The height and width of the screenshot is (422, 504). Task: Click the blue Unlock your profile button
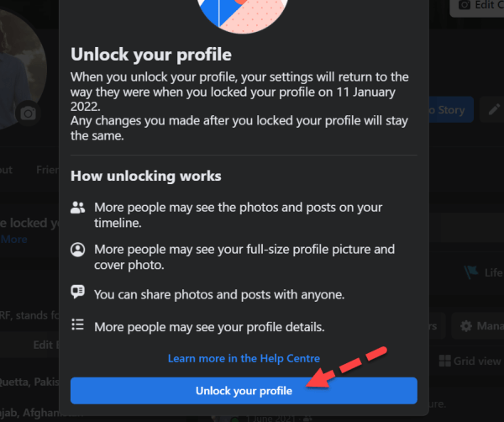(x=244, y=391)
